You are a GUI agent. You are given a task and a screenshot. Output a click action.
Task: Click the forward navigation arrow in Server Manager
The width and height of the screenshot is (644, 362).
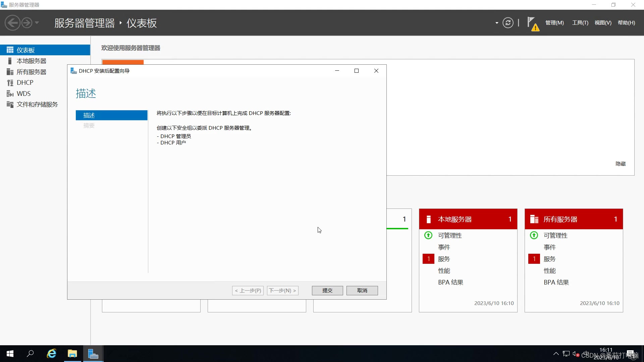(x=27, y=23)
